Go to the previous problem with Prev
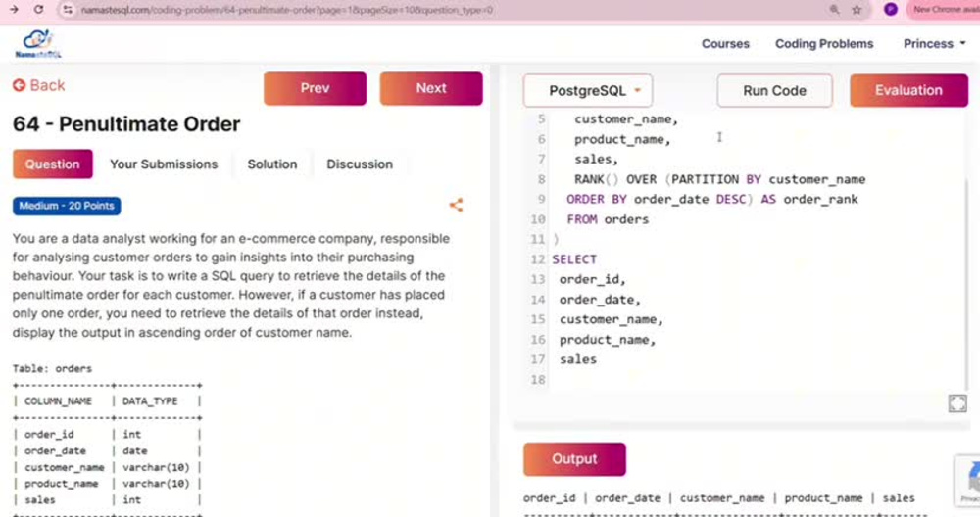 (x=315, y=88)
